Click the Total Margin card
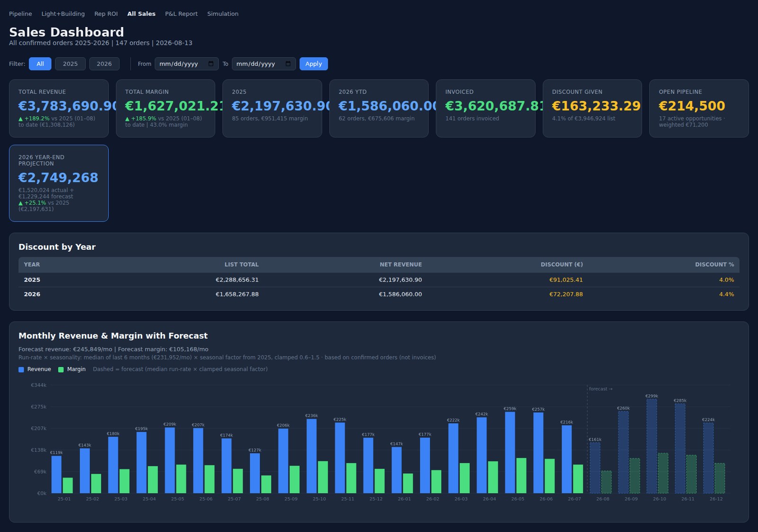 pyautogui.click(x=165, y=108)
